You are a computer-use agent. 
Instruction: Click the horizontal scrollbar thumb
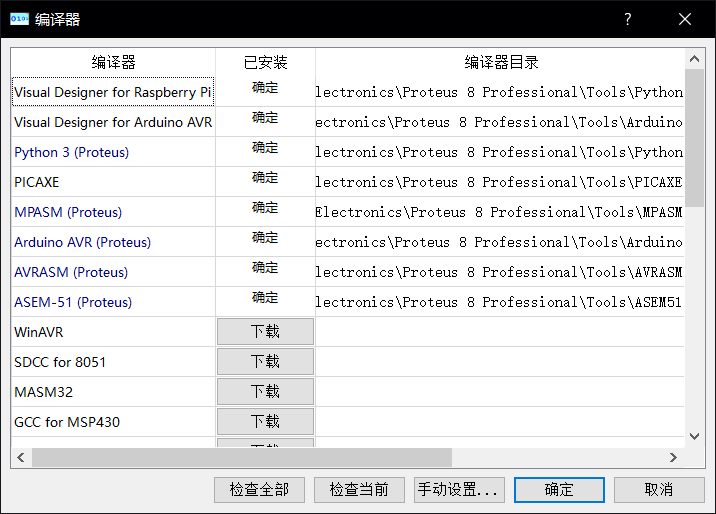(x=242, y=457)
